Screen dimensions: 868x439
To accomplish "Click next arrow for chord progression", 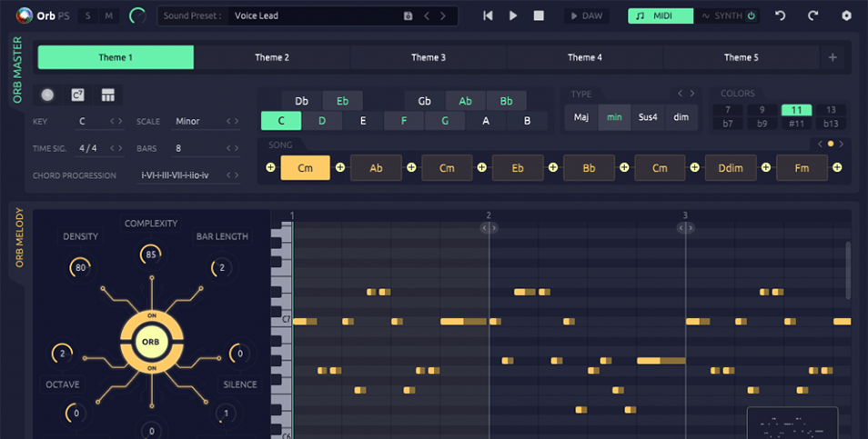I will [237, 175].
